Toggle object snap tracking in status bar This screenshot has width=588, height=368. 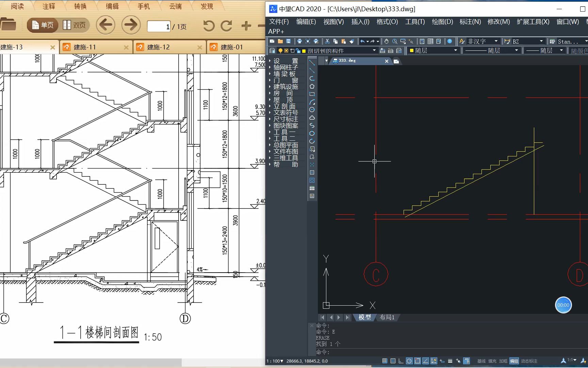[x=426, y=361]
